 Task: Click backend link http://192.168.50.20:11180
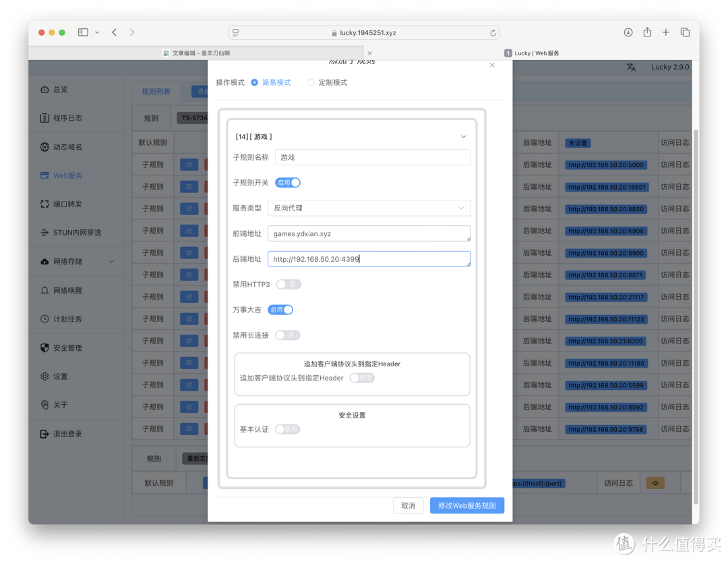point(607,363)
